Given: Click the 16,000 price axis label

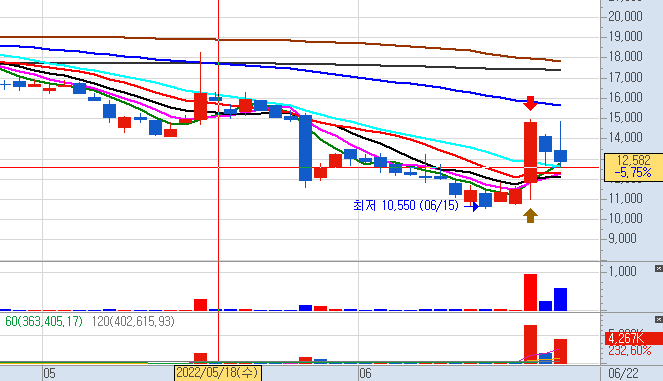Looking at the screenshot, I should [x=625, y=97].
